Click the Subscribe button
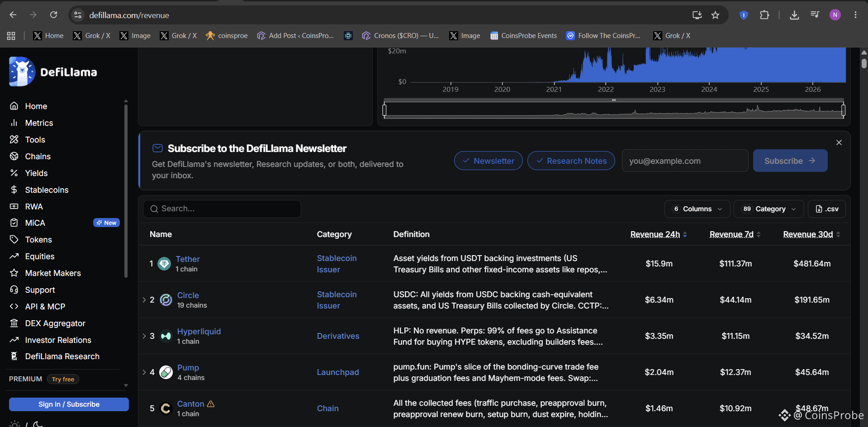Viewport: 868px width, 427px height. [790, 161]
